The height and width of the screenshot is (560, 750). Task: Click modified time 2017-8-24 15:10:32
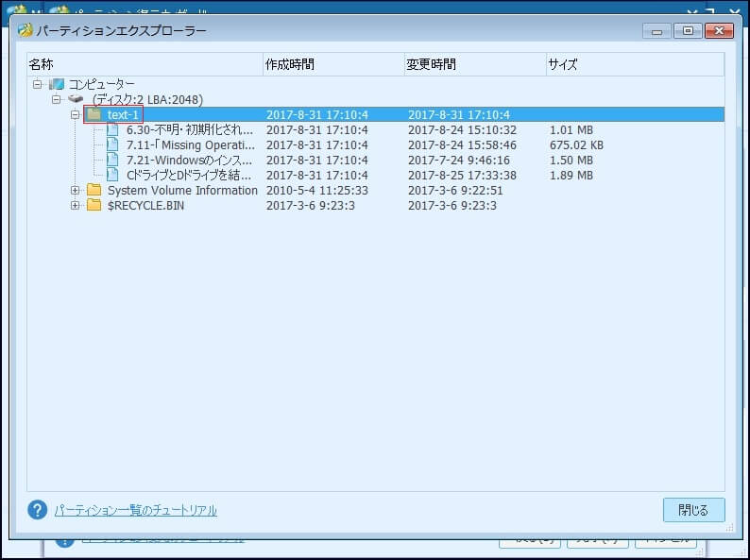(462, 130)
